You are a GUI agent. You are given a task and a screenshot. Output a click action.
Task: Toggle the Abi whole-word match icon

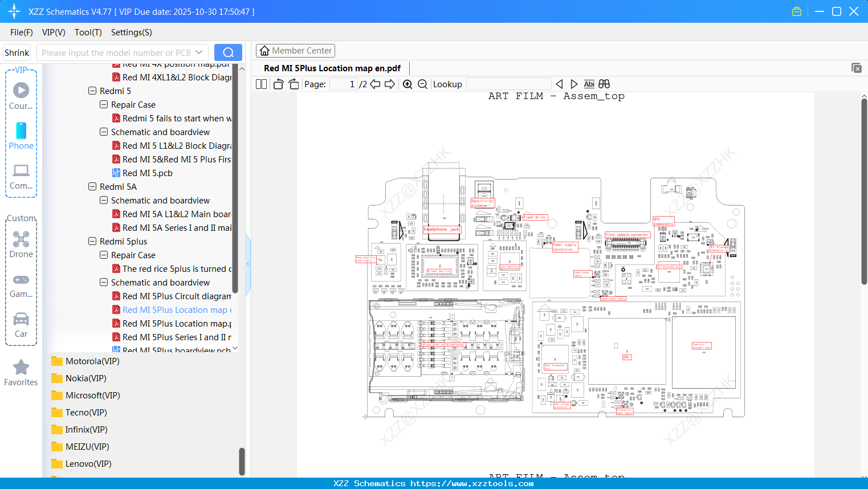point(589,84)
